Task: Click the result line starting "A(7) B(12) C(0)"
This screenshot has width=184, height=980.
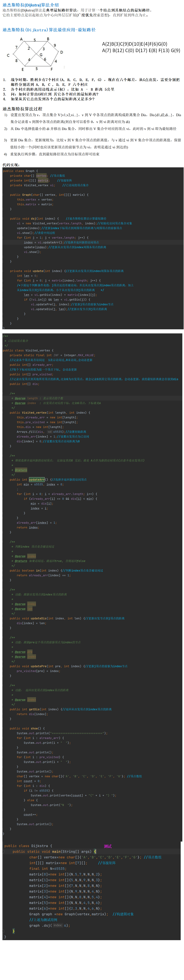Action: point(141,50)
